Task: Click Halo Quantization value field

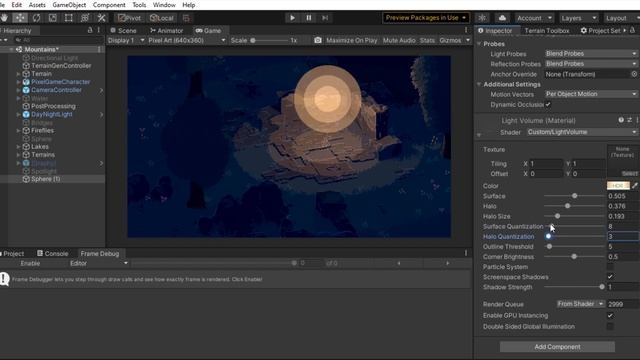Action: 622,236
